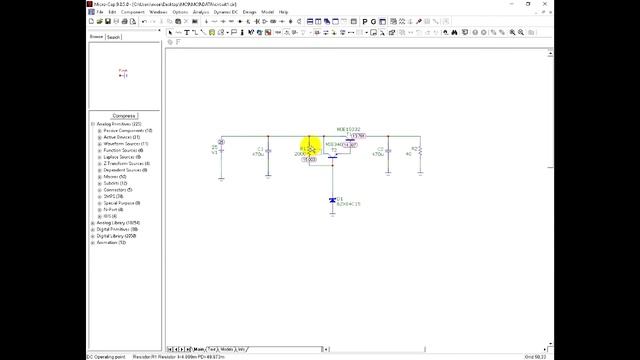This screenshot has height=360, width=640.
Task: Expand the Active Devices node
Action: [100, 137]
